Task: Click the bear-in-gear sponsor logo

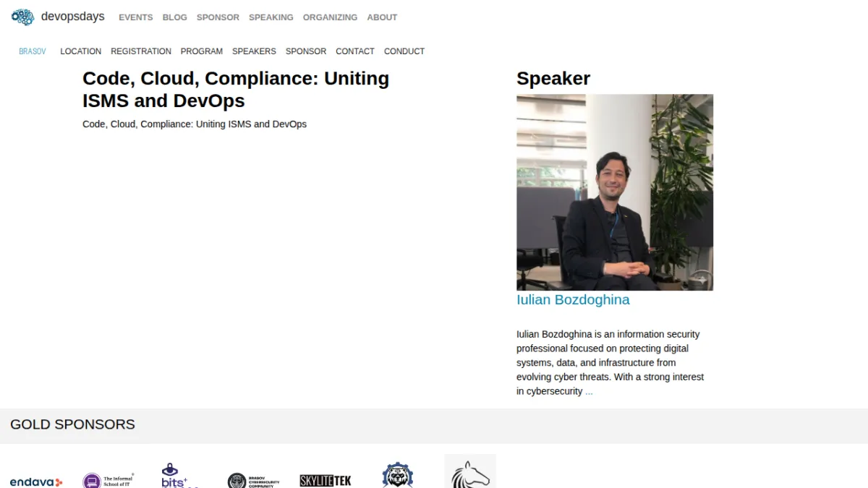Action: [x=398, y=475]
